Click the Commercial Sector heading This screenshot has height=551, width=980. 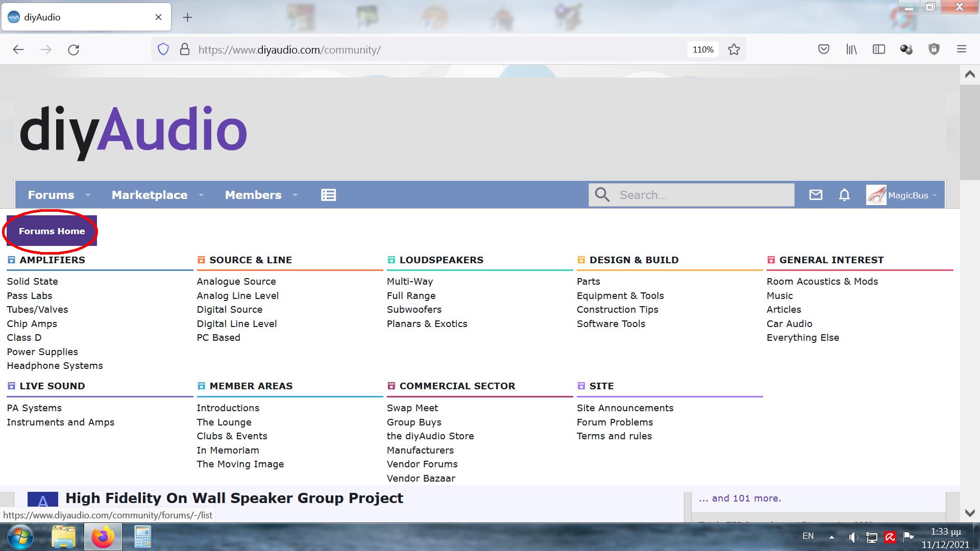(x=457, y=386)
